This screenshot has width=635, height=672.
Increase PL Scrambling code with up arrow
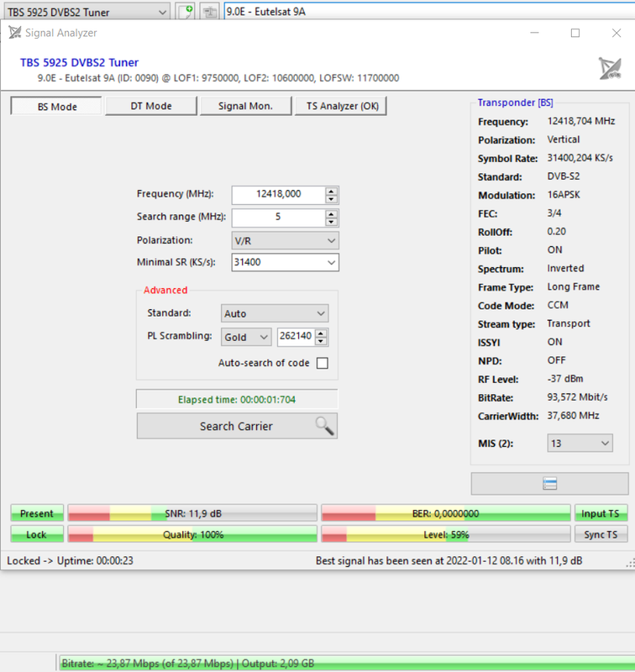point(321,333)
